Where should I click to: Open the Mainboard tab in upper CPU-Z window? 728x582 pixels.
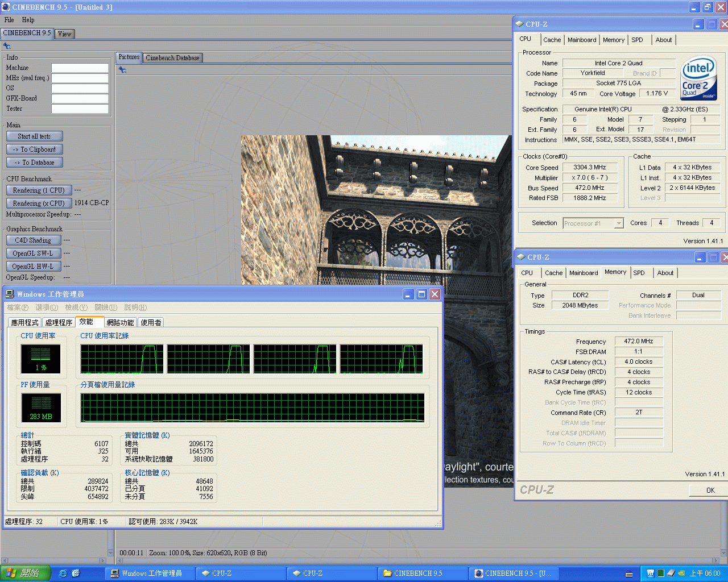(582, 40)
